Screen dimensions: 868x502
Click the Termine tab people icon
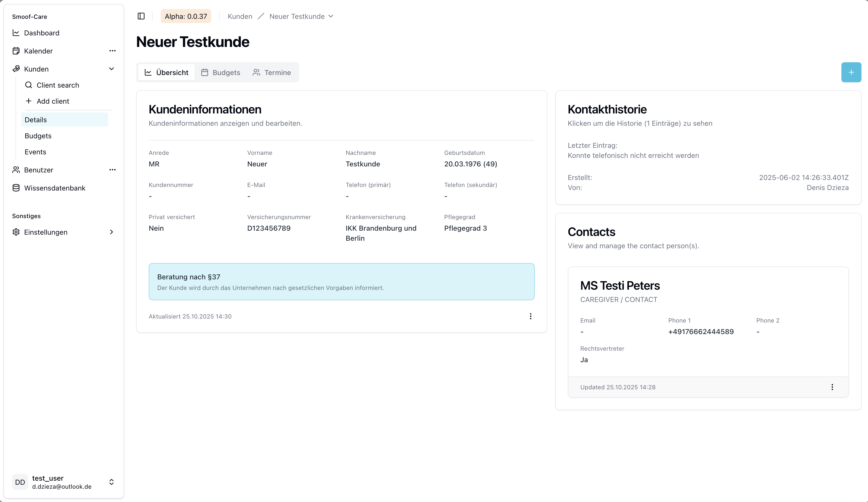tap(256, 72)
